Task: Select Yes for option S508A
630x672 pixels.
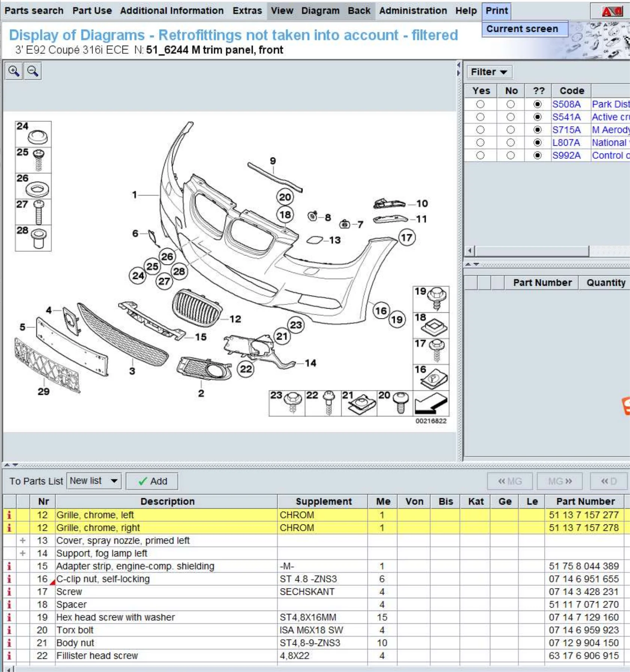Action: pyautogui.click(x=480, y=104)
